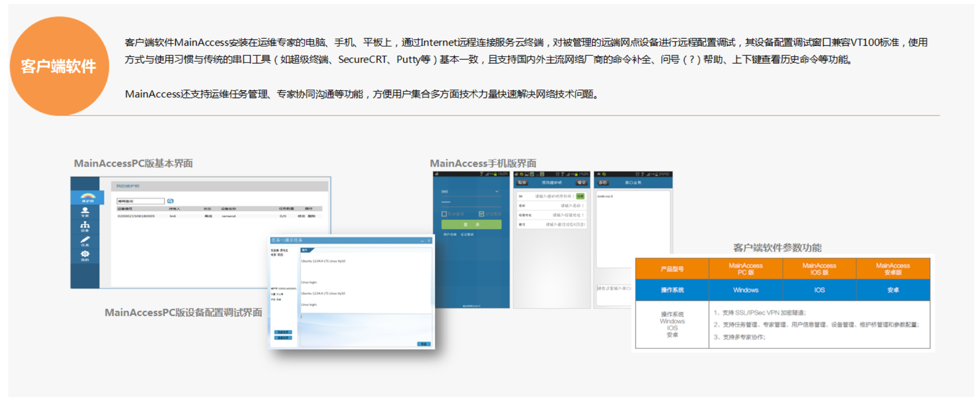The image size is (980, 406).
Task: Click 修改 link in device row 0200021508180005
Action: click(x=301, y=216)
